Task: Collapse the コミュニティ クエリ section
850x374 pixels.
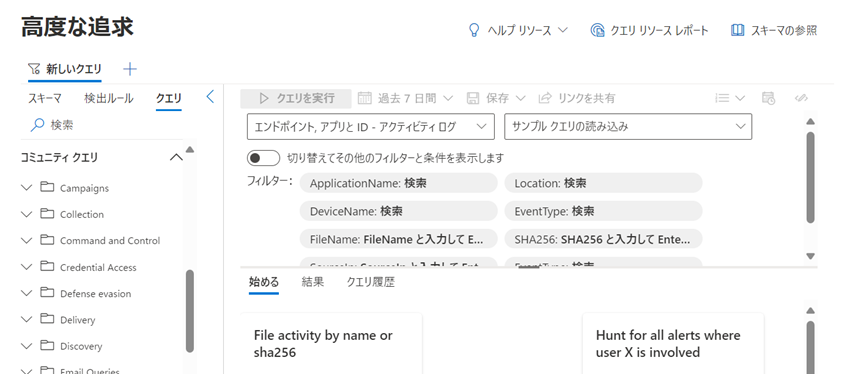Action: (176, 158)
